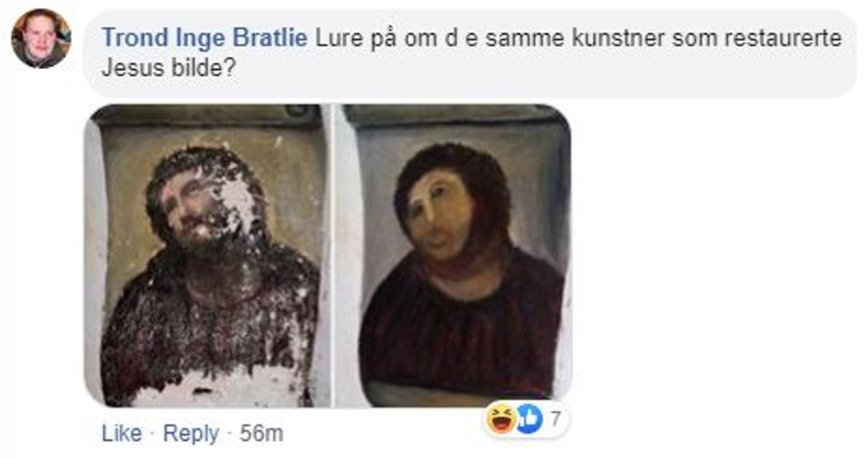Click the comment text starting 'Lure på om'
Screen dimensions: 868x458
471,53
